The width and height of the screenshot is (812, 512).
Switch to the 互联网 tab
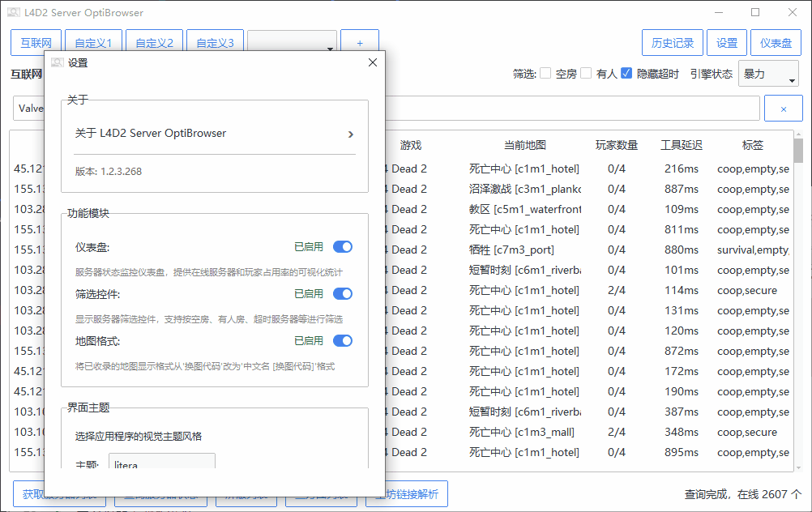(x=36, y=44)
